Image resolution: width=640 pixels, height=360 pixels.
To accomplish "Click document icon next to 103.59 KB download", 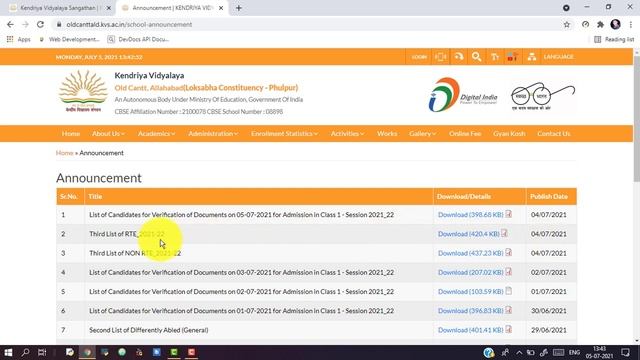I will point(509,291).
